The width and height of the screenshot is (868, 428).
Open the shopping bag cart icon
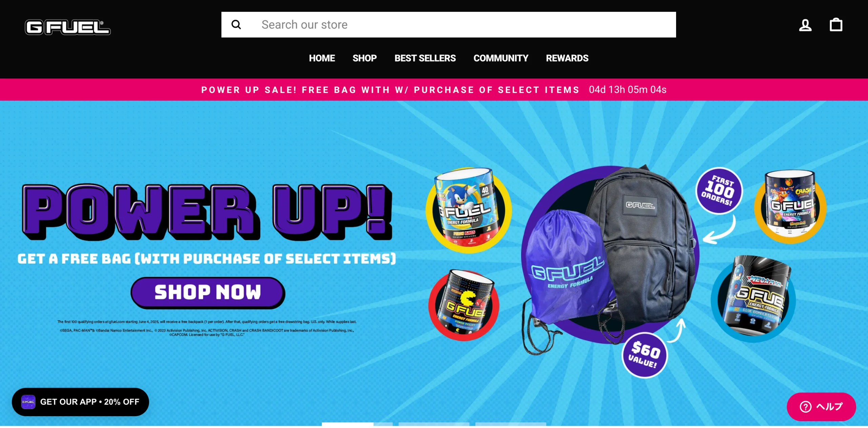point(836,25)
